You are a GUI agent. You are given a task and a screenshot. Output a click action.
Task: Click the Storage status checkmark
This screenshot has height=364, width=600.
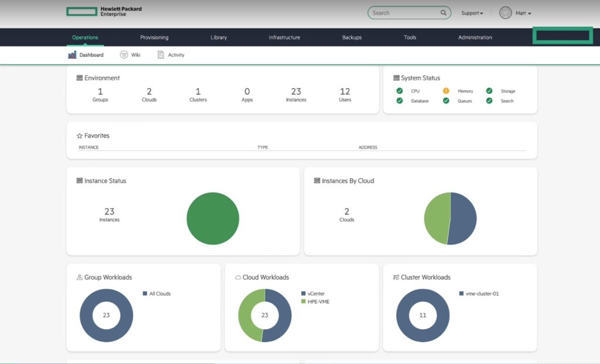coord(489,91)
